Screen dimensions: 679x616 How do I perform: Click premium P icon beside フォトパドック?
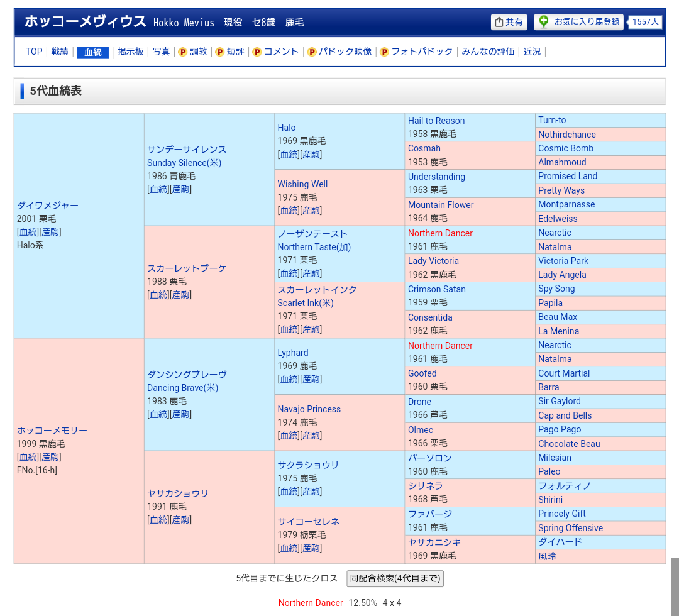[x=385, y=52]
